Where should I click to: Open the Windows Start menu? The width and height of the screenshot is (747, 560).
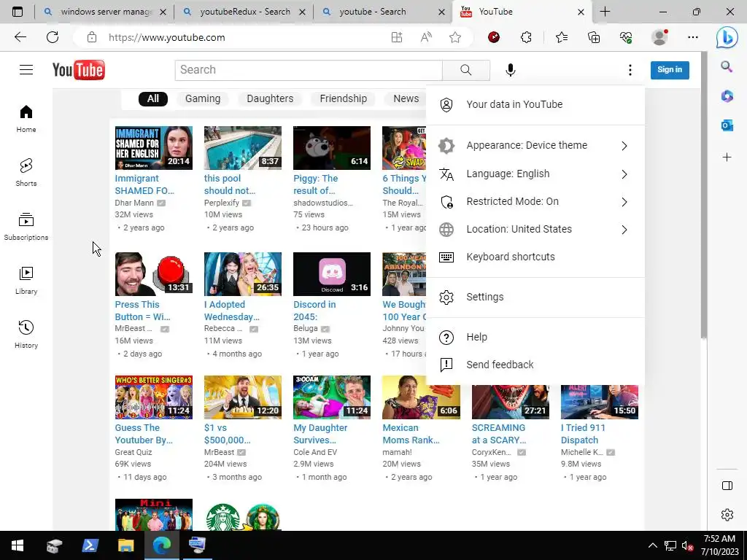point(18,545)
